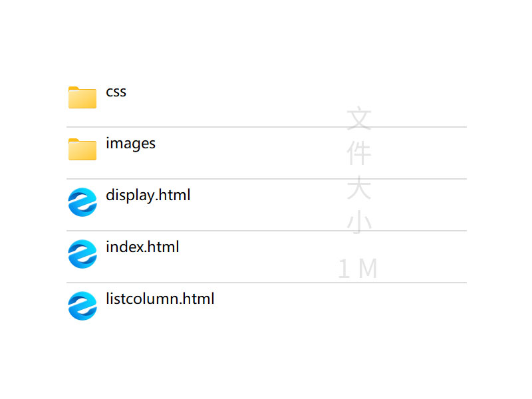Open the listcolumn.html file name
The height and width of the screenshot is (399, 532).
160,299
